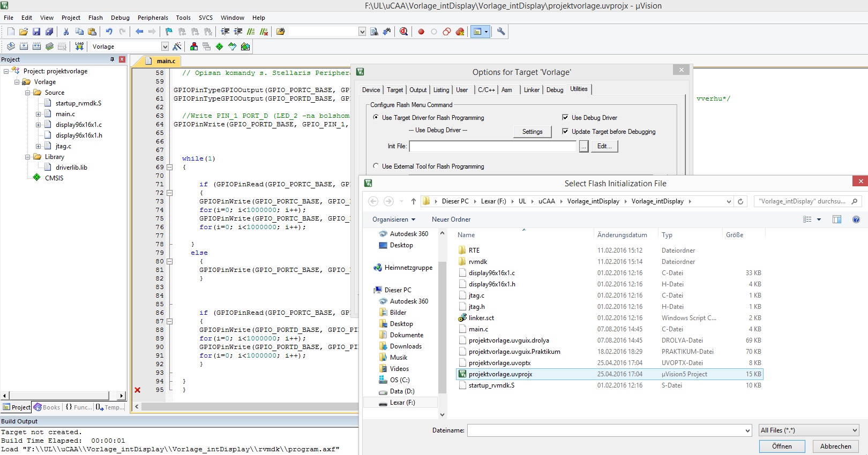Image resolution: width=868 pixels, height=455 pixels.
Task: Select Use External Tool for Flash Programming
Action: point(376,166)
